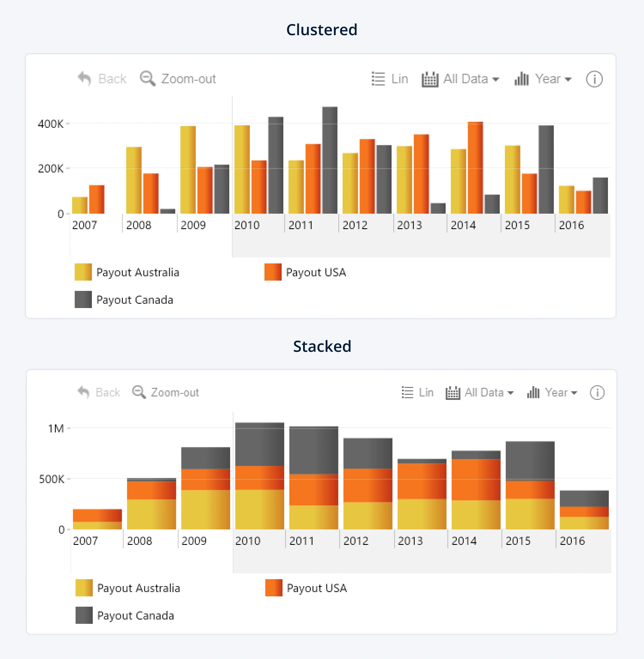Open info icon in Stacked chart toolbar
Viewport: 644px width, 659px height.
pyautogui.click(x=597, y=393)
